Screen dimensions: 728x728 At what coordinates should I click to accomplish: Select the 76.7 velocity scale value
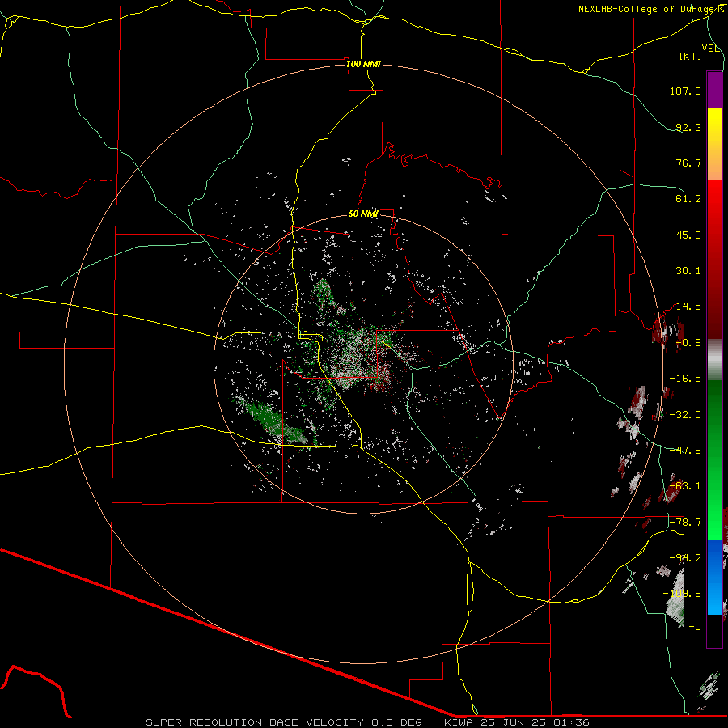pos(688,163)
